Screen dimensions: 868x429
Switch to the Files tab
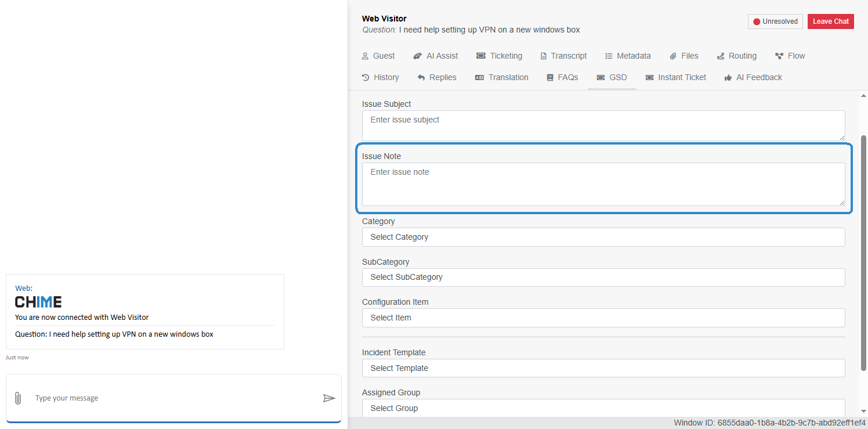tap(685, 56)
